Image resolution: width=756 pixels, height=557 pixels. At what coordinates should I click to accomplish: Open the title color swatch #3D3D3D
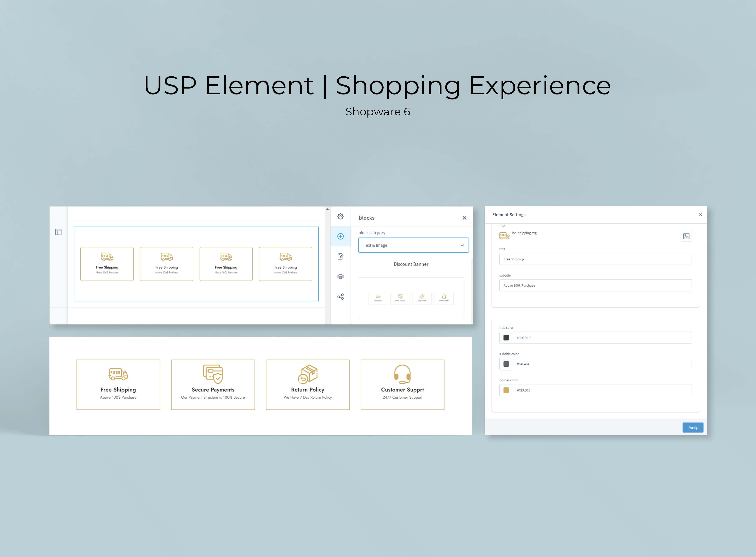point(506,338)
